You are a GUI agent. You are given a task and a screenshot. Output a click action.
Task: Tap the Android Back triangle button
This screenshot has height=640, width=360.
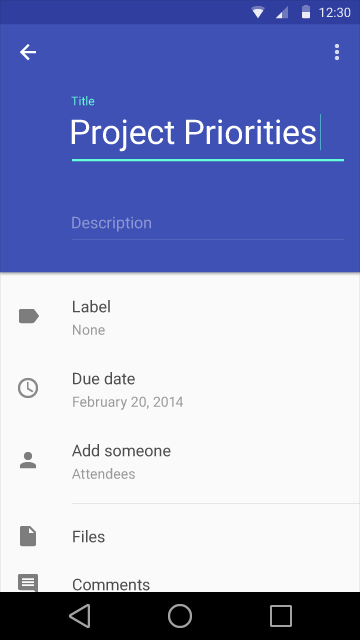(x=80, y=616)
